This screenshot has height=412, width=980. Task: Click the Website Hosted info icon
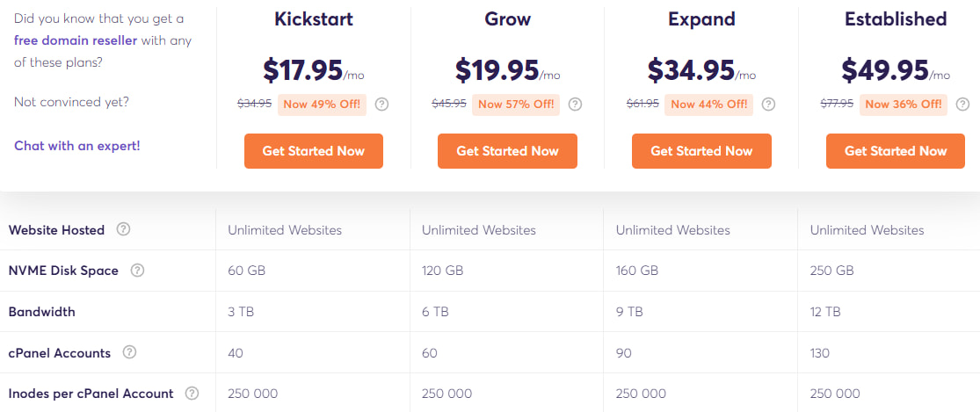tap(124, 229)
